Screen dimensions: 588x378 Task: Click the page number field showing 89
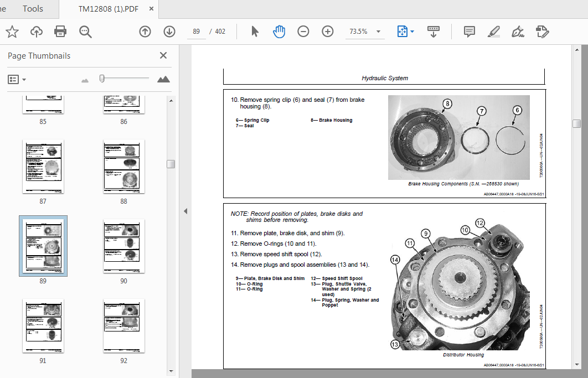197,32
